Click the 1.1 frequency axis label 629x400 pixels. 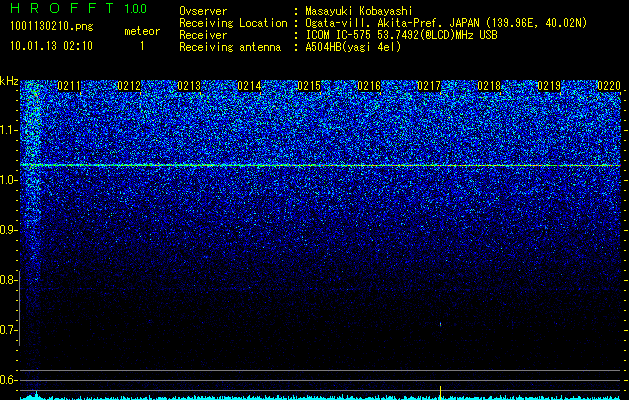pyautogui.click(x=9, y=130)
